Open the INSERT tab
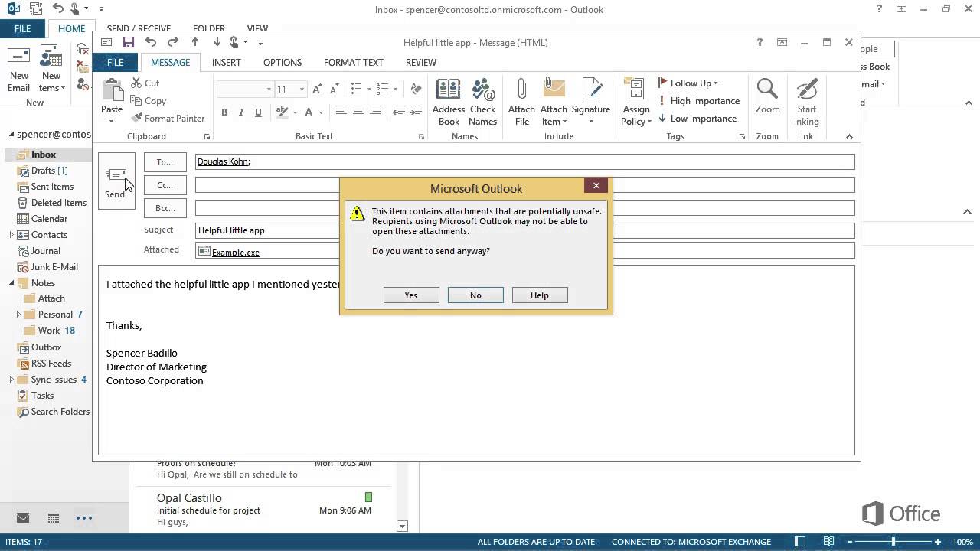Screen dimensions: 980x551 point(226,62)
